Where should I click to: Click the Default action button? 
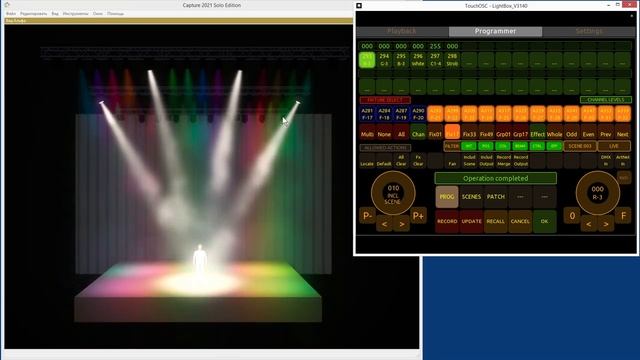(384, 161)
